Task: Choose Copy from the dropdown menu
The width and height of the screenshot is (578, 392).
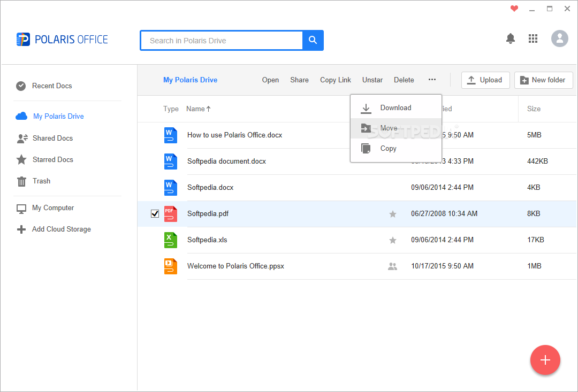Action: tap(396, 149)
